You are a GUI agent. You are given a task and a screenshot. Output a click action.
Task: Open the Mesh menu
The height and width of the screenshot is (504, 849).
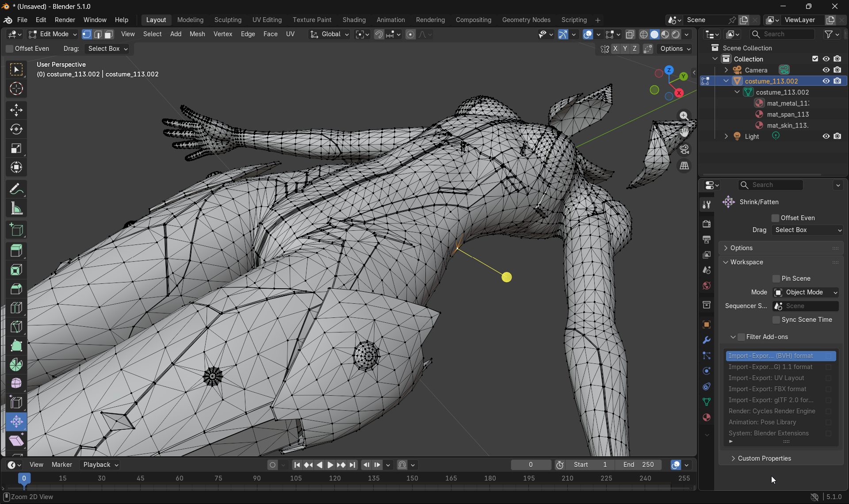coord(197,34)
